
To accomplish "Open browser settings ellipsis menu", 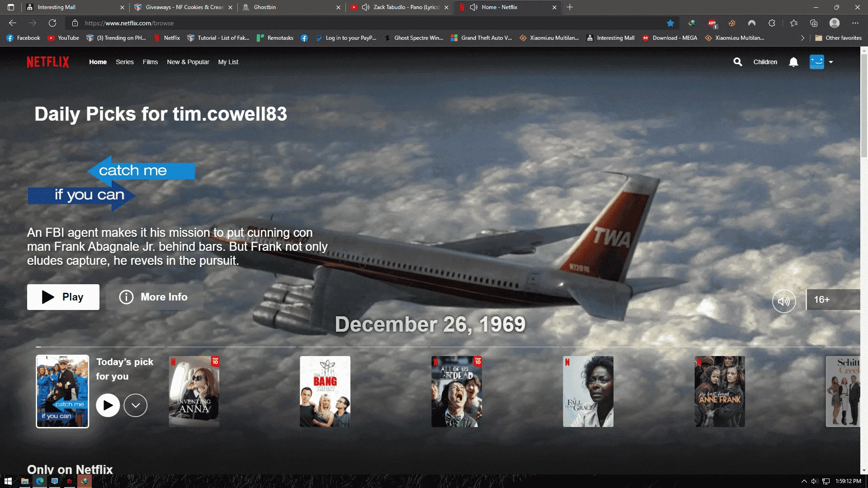I will 855,23.
